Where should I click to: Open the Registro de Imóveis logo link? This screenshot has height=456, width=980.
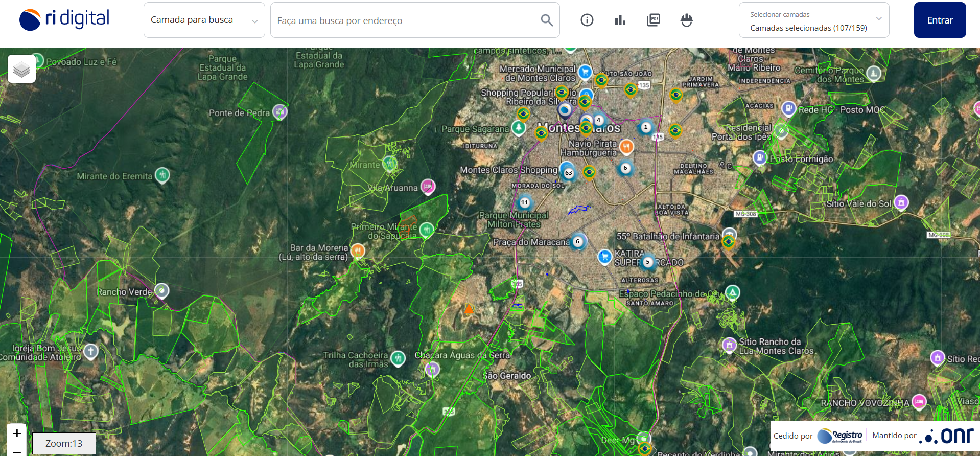point(840,436)
